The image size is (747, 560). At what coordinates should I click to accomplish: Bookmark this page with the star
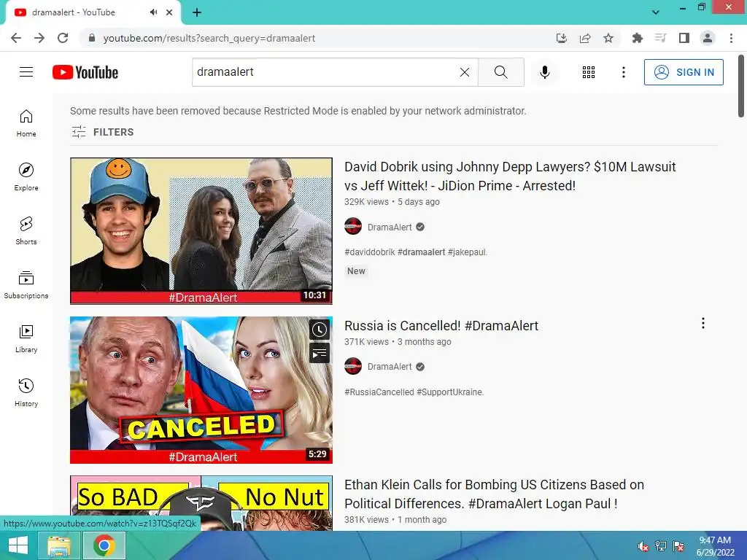point(608,38)
